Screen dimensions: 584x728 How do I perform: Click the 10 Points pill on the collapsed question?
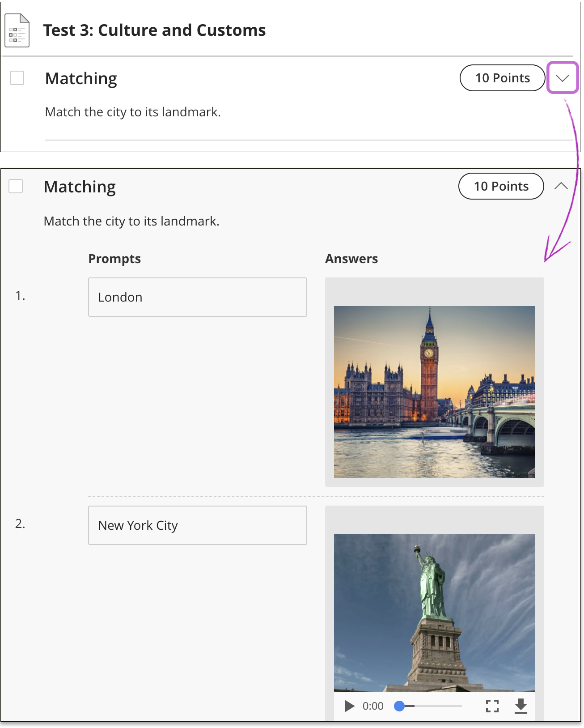tap(502, 78)
